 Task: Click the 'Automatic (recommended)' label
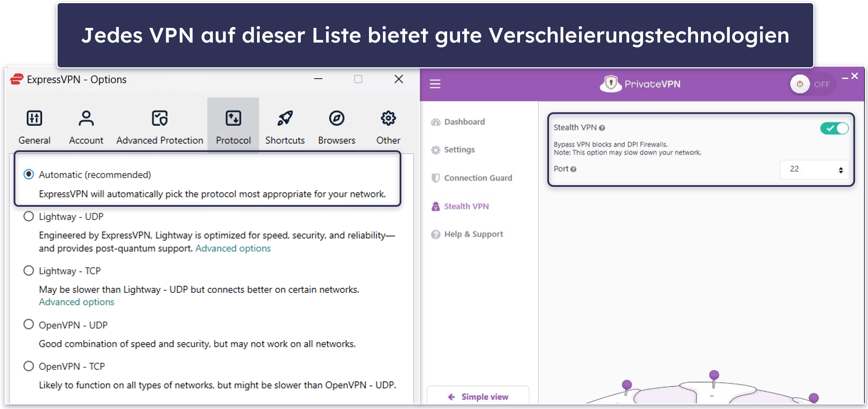click(95, 174)
